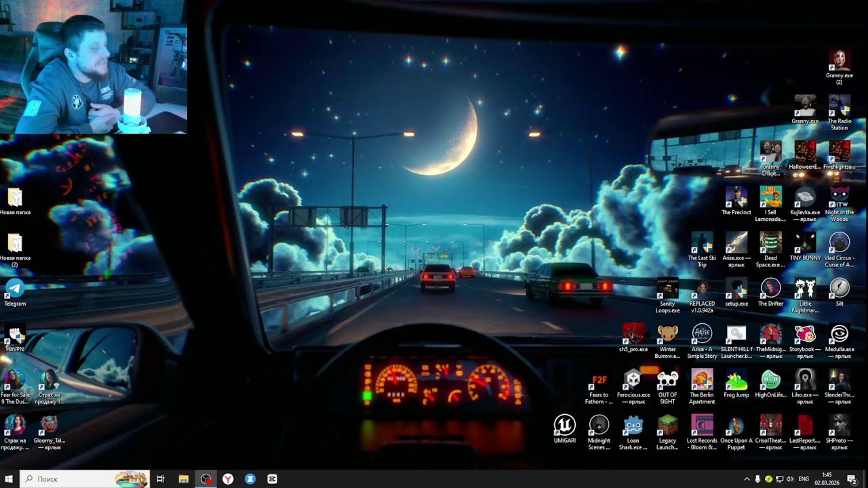868x488 pixels.
Task: Open the setup.exe shortcut
Action: tap(736, 292)
